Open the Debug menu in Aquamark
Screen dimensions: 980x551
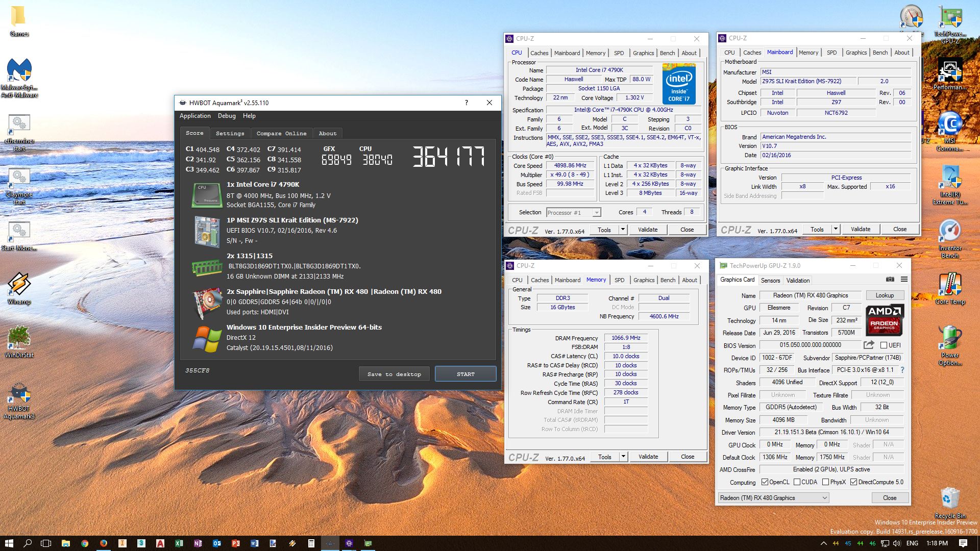coord(227,116)
